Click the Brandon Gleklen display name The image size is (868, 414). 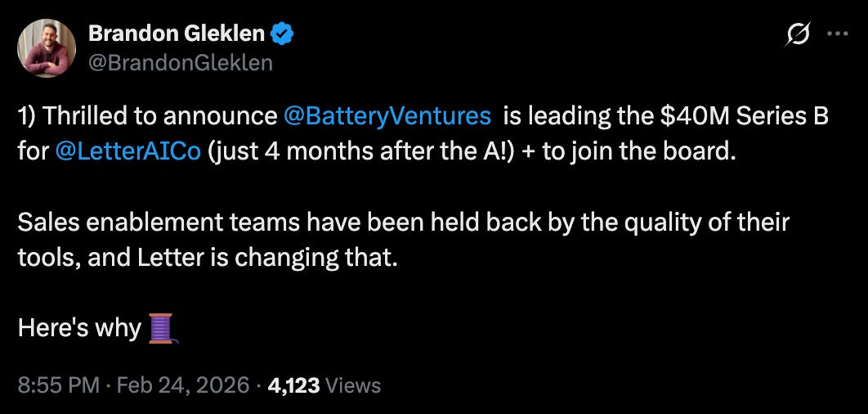[174, 34]
